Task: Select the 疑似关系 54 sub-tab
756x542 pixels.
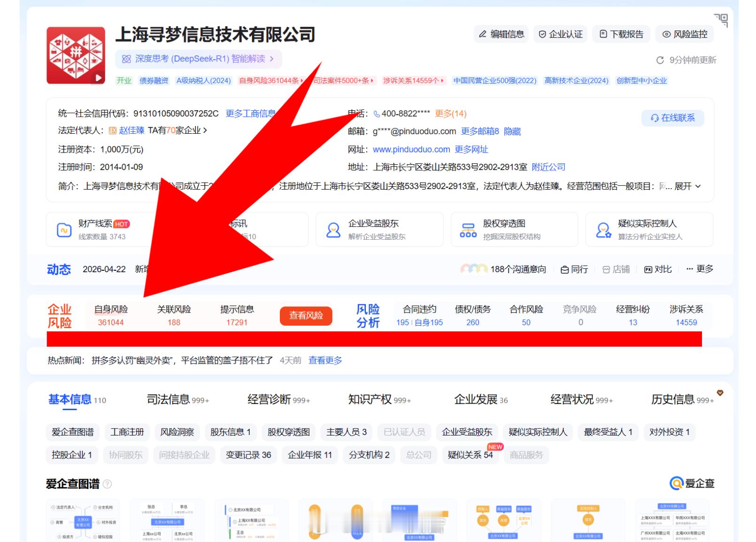Action: click(471, 455)
